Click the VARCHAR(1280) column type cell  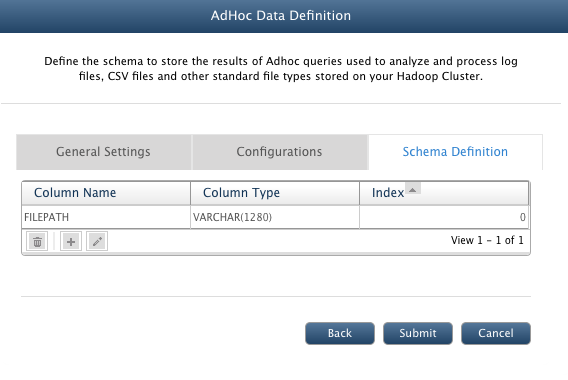click(275, 217)
